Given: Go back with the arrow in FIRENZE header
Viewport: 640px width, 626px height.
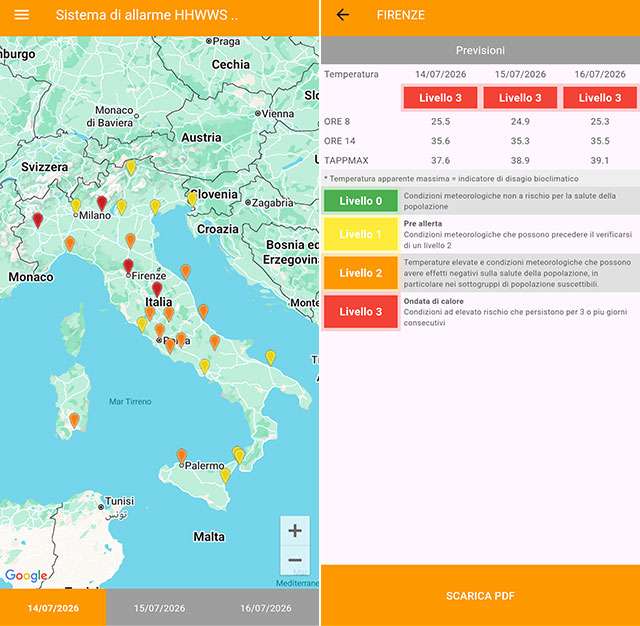Looking at the screenshot, I should 342,15.
